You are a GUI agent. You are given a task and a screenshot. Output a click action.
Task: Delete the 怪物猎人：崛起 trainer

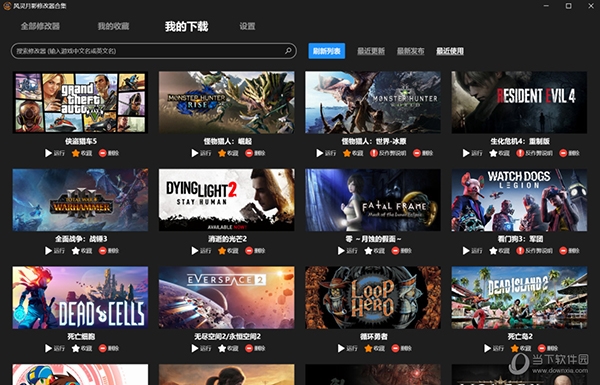click(x=255, y=153)
